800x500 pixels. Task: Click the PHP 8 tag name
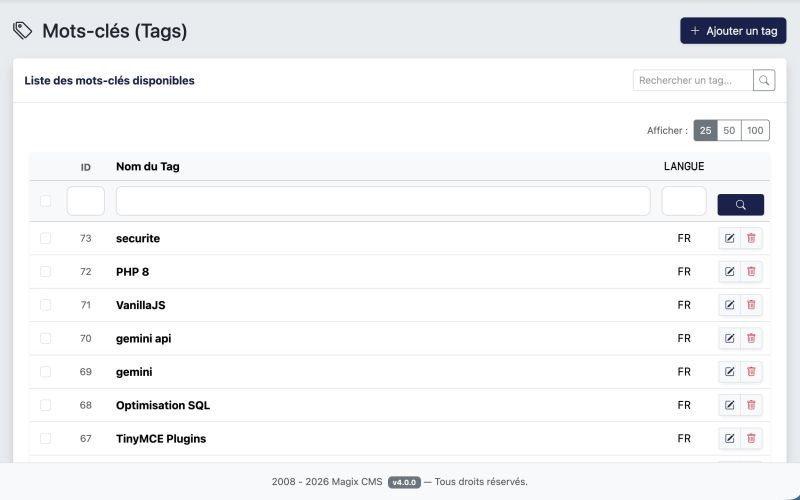tap(132, 271)
